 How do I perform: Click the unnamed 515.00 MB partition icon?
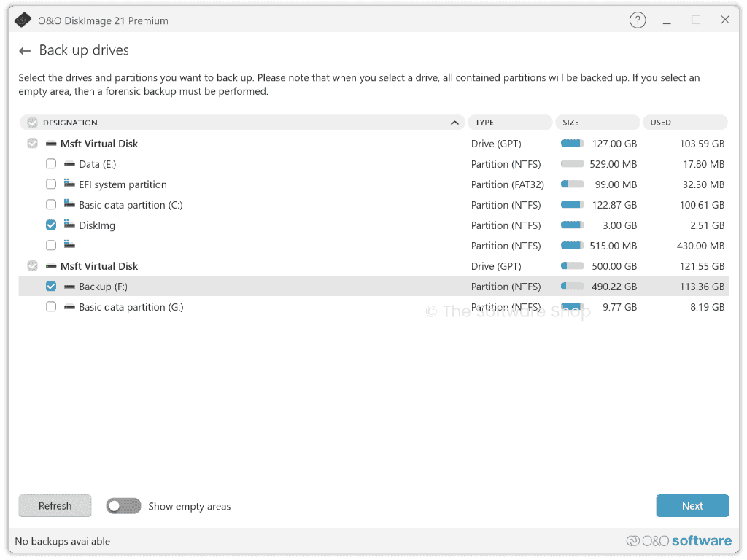click(x=69, y=245)
